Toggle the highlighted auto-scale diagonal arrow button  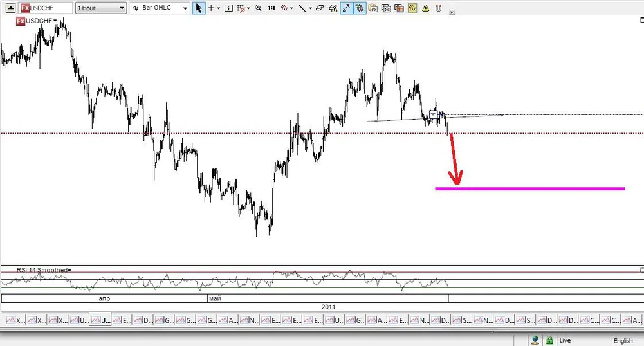tap(347, 8)
